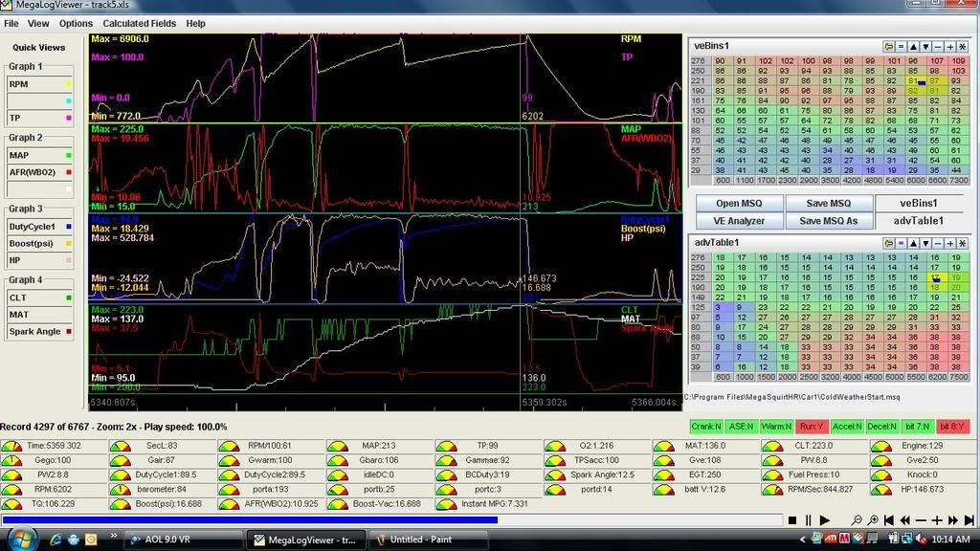Switch to the advTable1 table tab
Image resolution: width=980 pixels, height=551 pixels.
pyautogui.click(x=918, y=221)
